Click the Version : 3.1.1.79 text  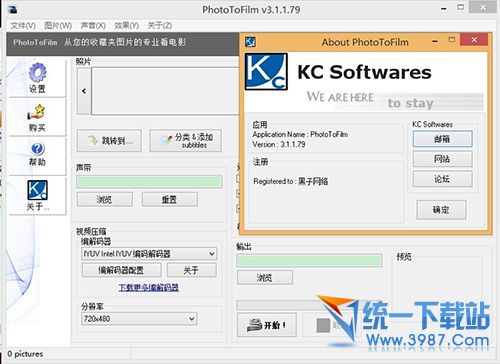coord(279,144)
